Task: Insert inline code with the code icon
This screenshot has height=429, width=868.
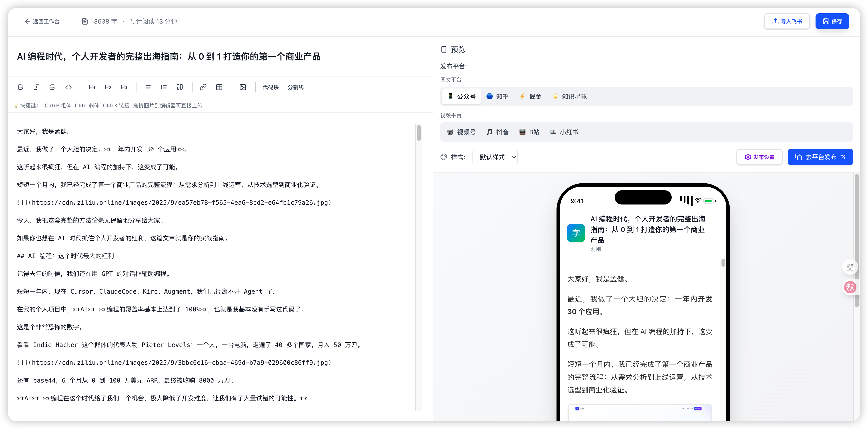Action: pos(68,87)
